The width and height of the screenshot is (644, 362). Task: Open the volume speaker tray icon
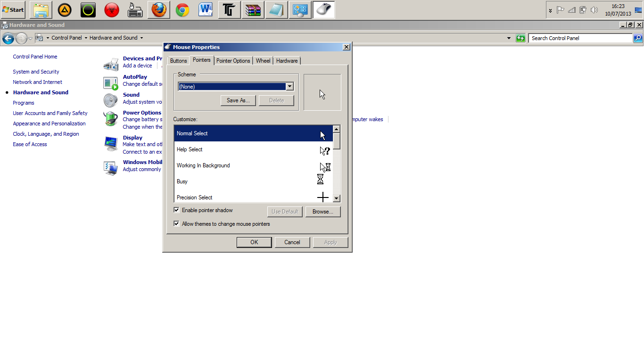coord(594,10)
